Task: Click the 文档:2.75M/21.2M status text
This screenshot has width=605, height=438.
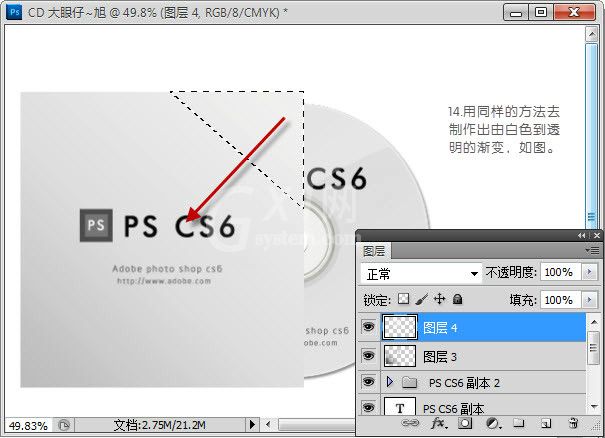Action: pos(160,425)
